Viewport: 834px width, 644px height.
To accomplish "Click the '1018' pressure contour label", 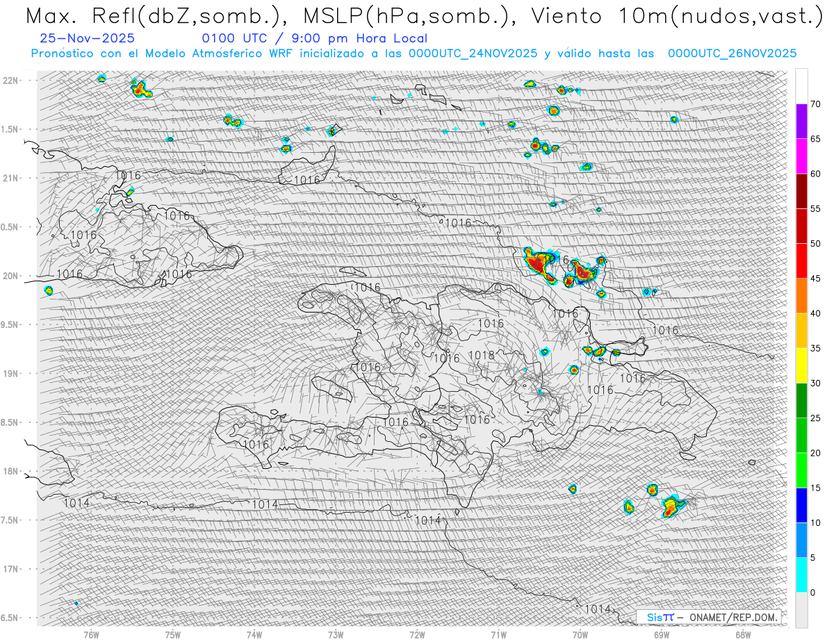I will click(482, 356).
